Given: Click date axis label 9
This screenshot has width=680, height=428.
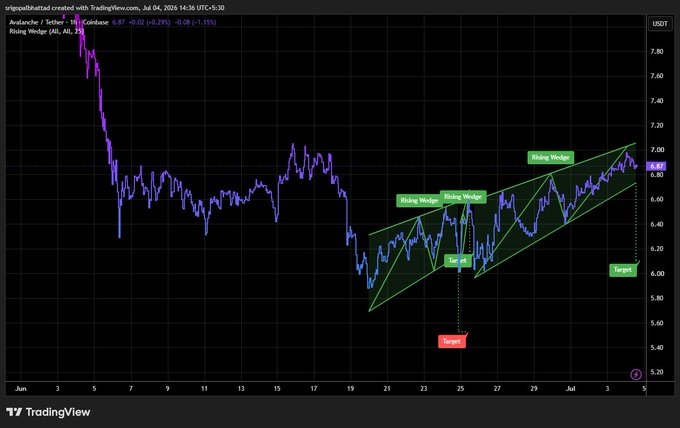Looking at the screenshot, I should 167,389.
